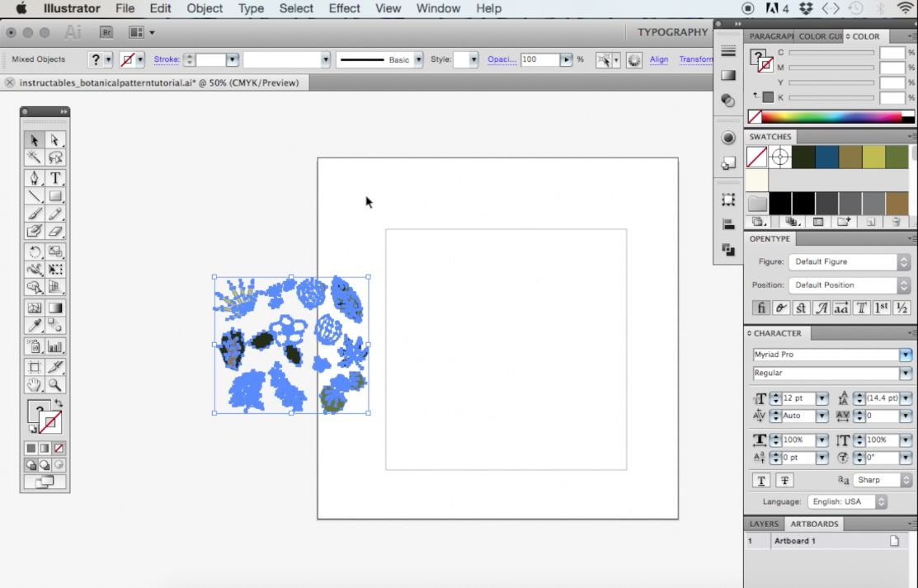This screenshot has height=588, width=918.
Task: Select the Hand tool
Action: (x=34, y=385)
